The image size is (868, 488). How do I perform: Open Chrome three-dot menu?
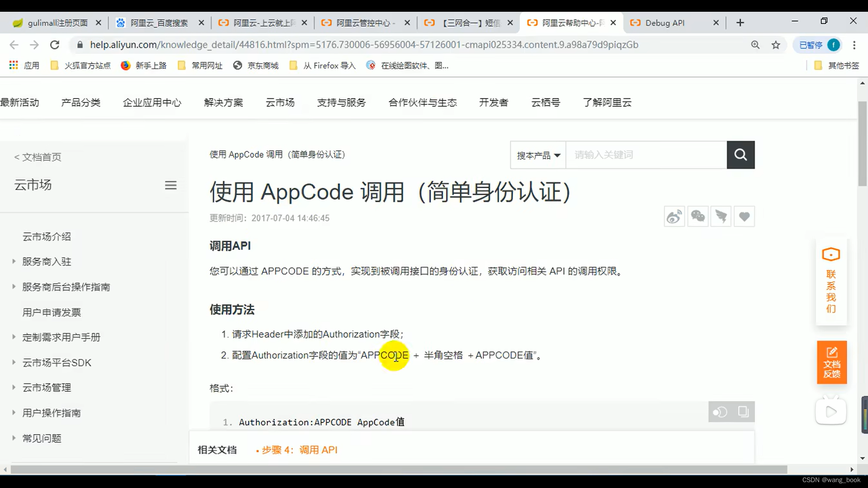[854, 45]
